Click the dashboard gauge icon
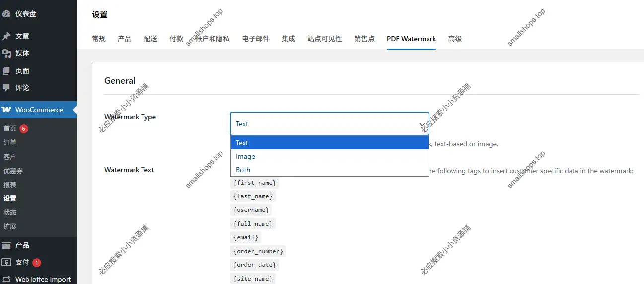The width and height of the screenshot is (644, 284). point(6,14)
